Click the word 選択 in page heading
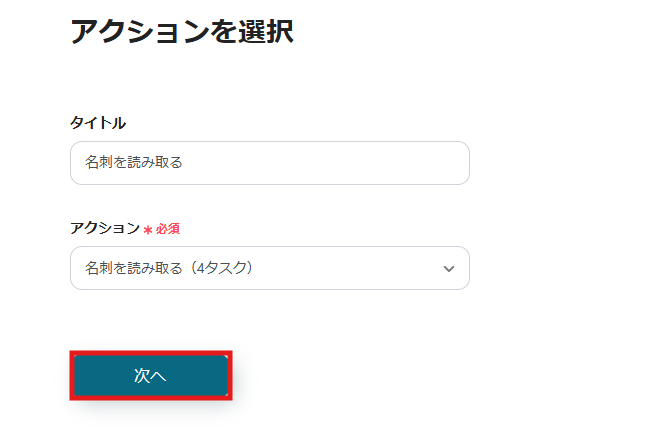The width and height of the screenshot is (658, 430). pos(265,31)
